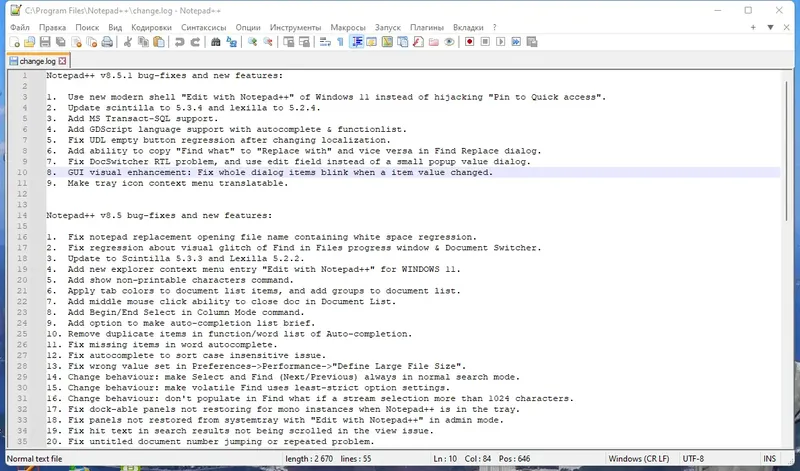800x471 pixels.
Task: Open the Плагины menu
Action: pos(427,27)
